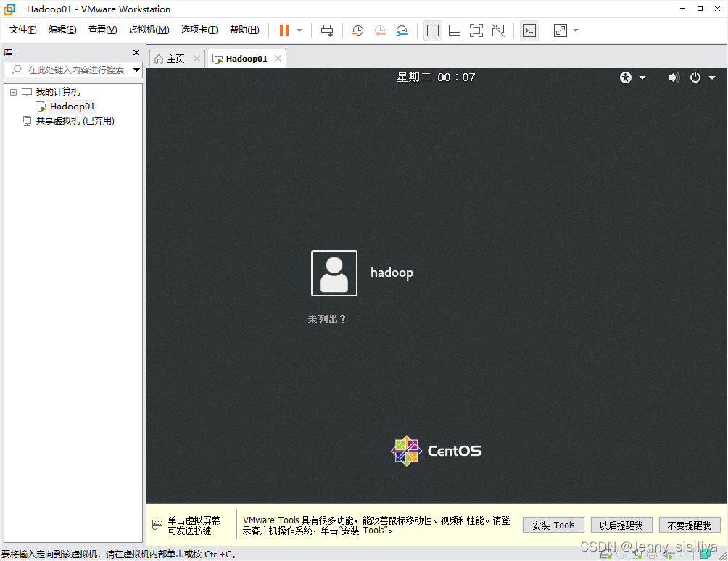Toggle the thumbnail bar
The width and height of the screenshot is (728, 561).
454,30
